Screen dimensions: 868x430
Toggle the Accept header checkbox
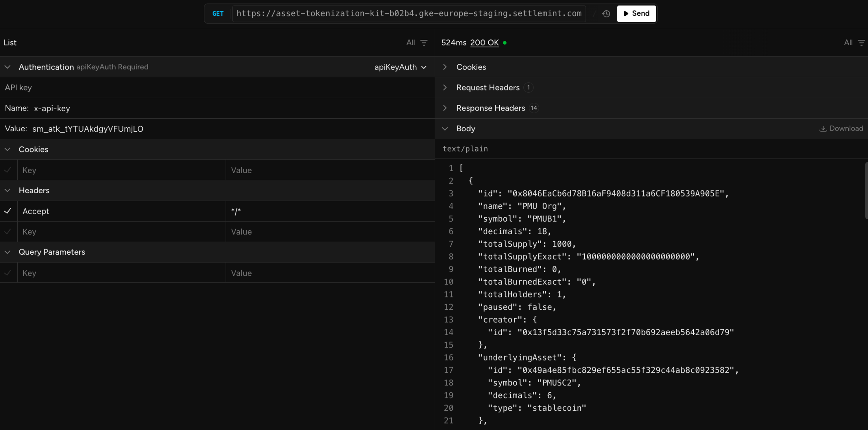click(x=8, y=211)
